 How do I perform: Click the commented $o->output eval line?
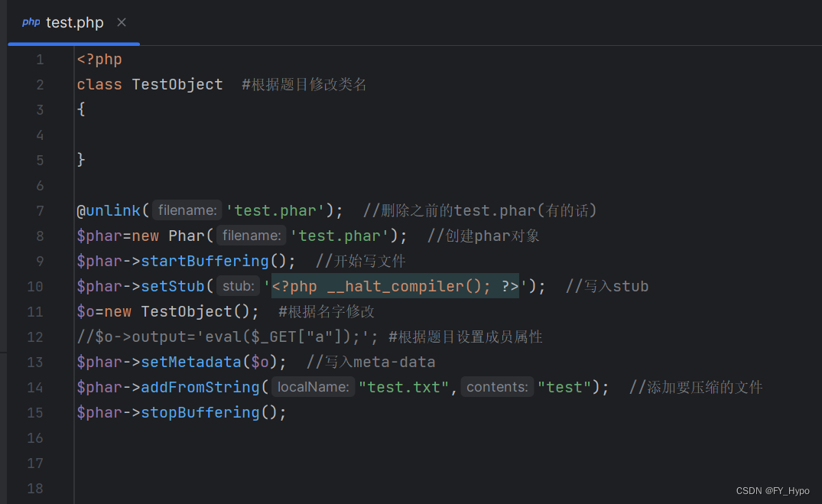pos(227,337)
